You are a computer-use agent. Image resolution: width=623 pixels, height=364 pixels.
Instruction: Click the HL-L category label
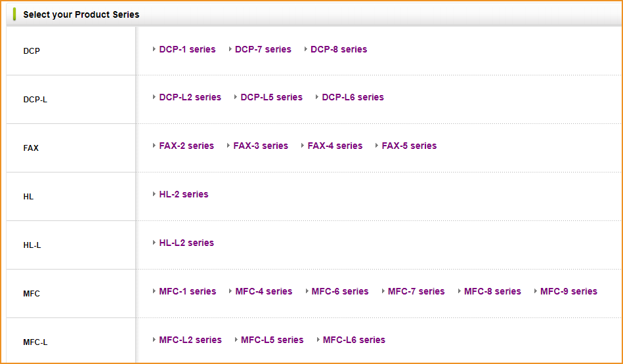[32, 245]
